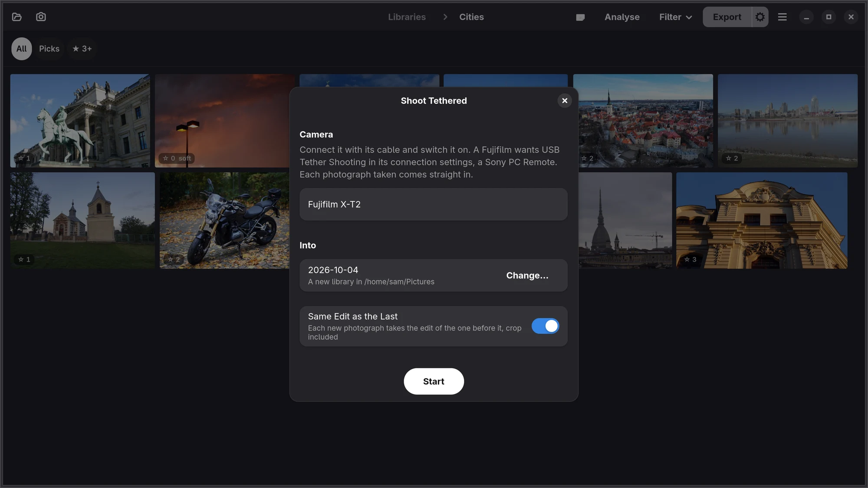Close the Shoot Tethered dialog
Screen dimensions: 868x488
565,101
